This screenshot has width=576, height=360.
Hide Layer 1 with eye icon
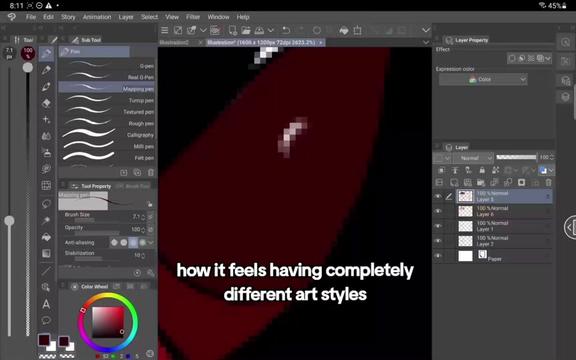click(438, 226)
